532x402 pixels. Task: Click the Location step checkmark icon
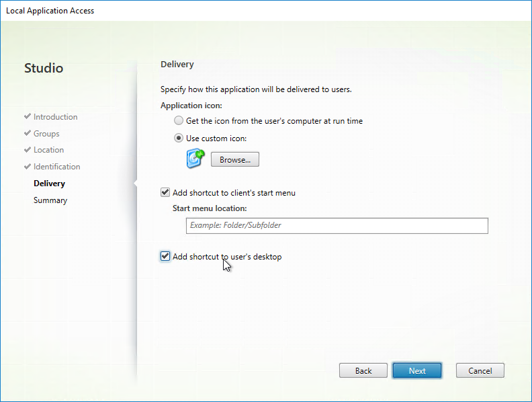tap(28, 150)
